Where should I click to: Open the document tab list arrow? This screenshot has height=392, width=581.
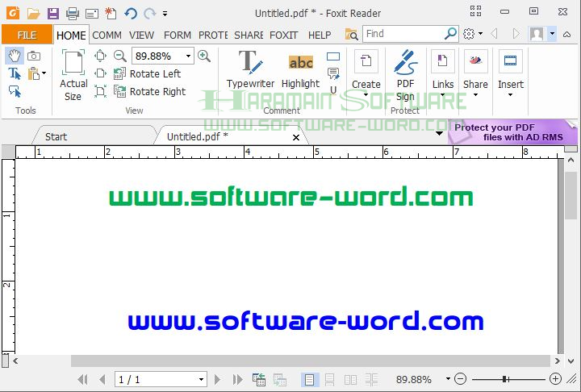point(439,133)
